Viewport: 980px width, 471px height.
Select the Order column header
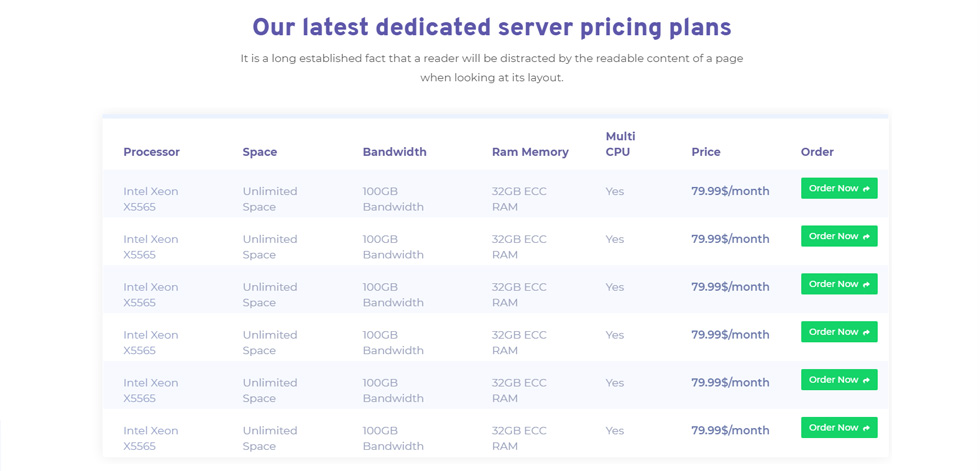pos(817,152)
